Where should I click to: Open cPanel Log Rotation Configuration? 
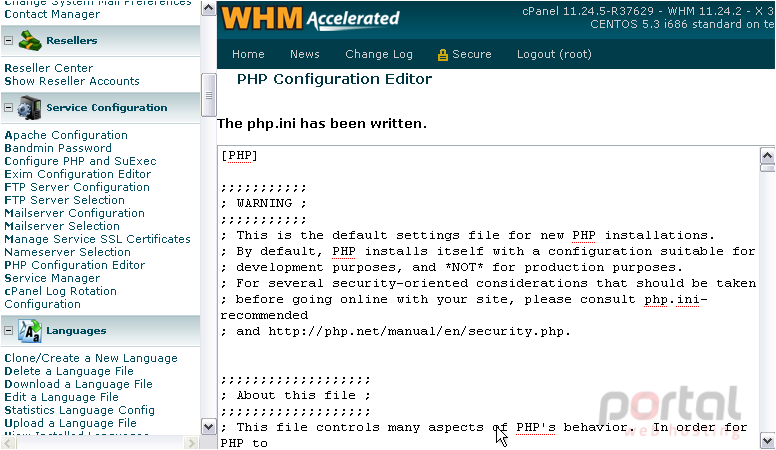[60, 298]
